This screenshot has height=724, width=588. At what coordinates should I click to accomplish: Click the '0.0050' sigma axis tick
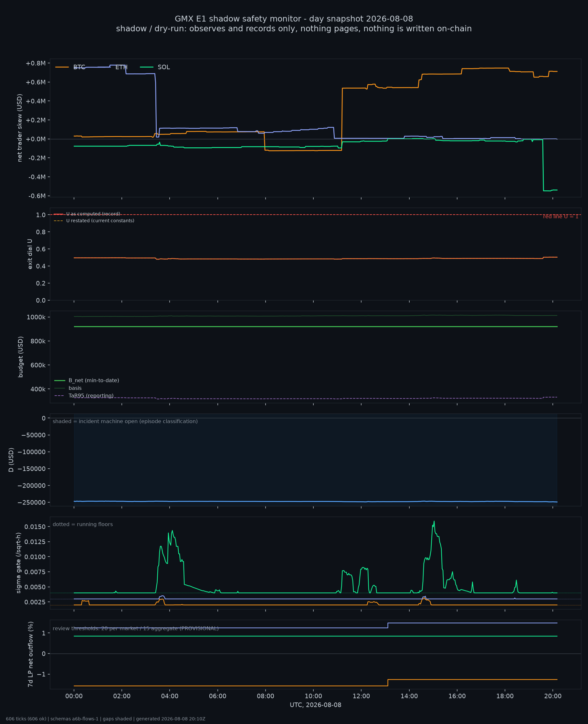35,587
